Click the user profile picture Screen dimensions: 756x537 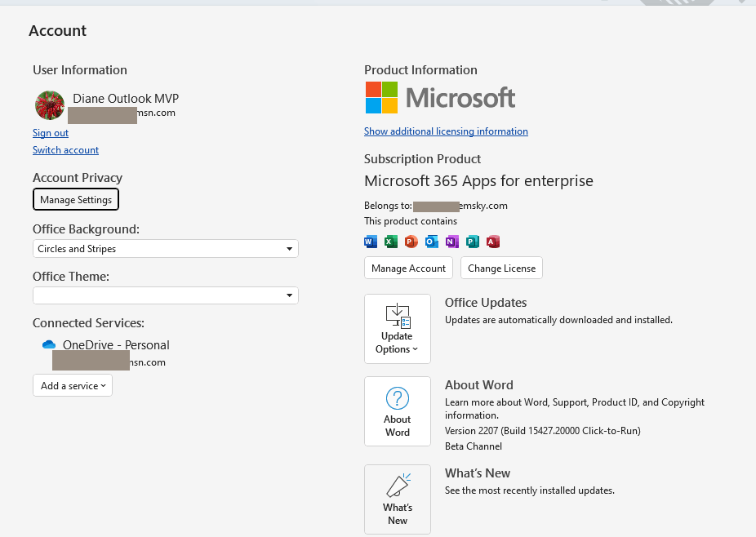[x=50, y=105]
